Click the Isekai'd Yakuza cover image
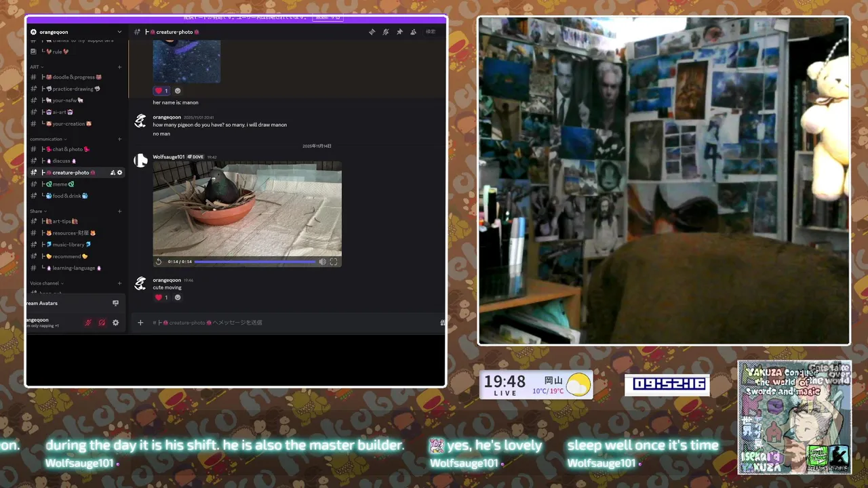 point(794,418)
